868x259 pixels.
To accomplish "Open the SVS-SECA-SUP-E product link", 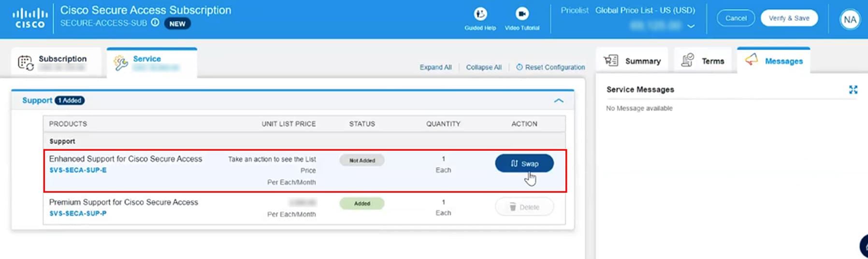I will click(x=78, y=170).
